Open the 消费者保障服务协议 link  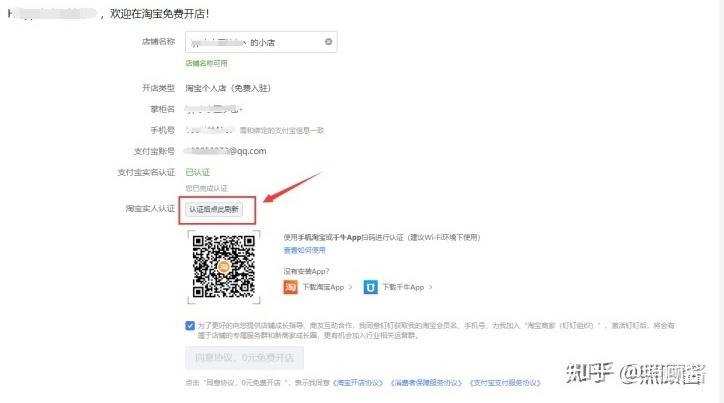click(x=426, y=383)
